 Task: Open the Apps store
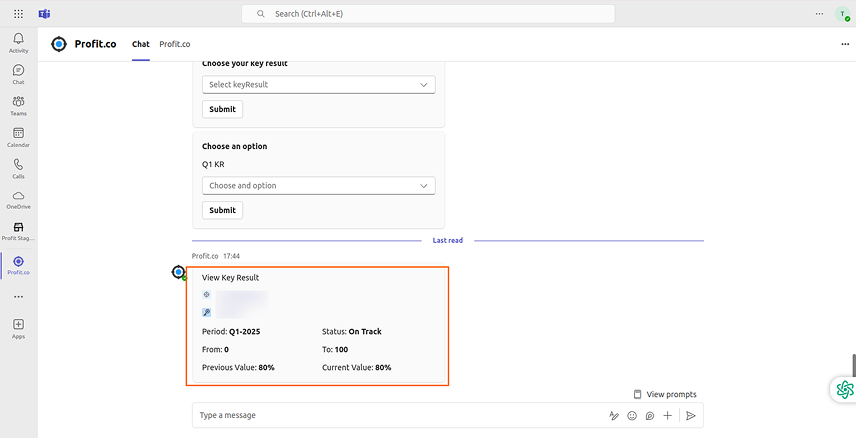(x=19, y=328)
